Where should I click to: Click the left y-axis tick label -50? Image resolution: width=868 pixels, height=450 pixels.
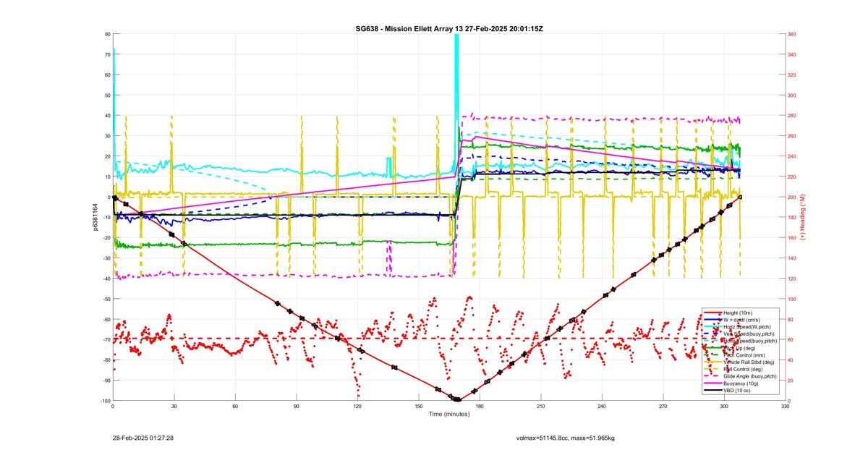coord(106,299)
